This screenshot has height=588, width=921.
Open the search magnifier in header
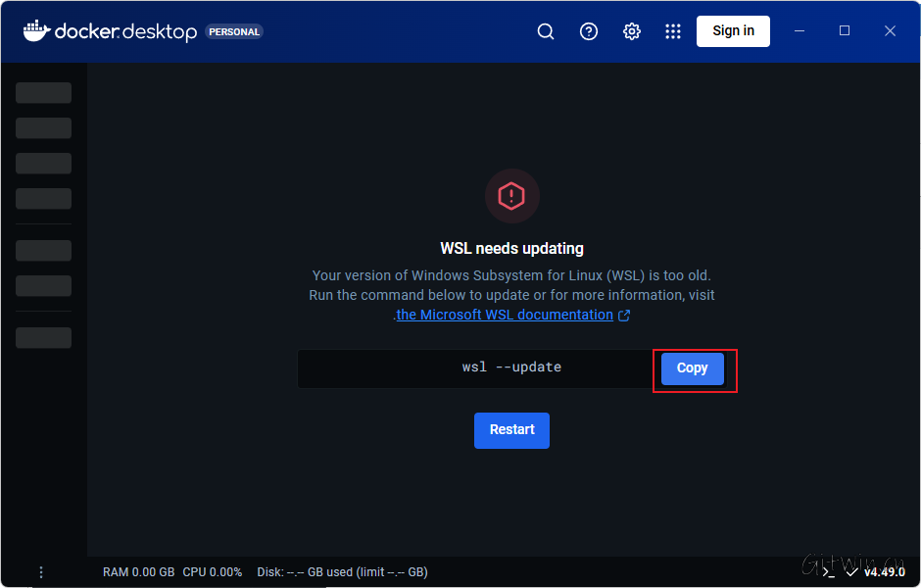[546, 31]
